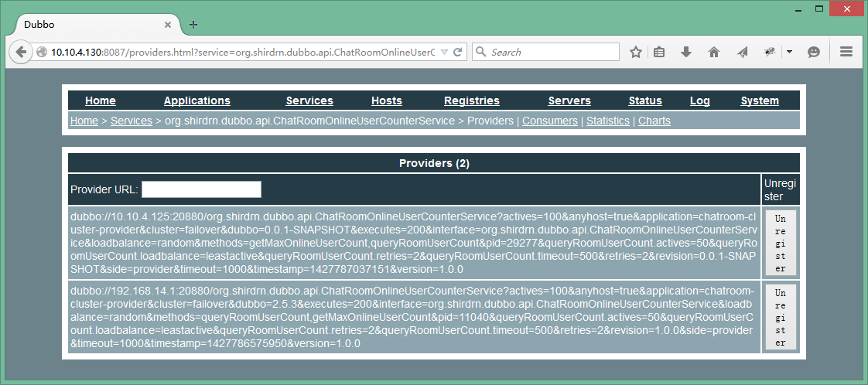Unregister the 10.10.4.125 provider

tap(780, 243)
